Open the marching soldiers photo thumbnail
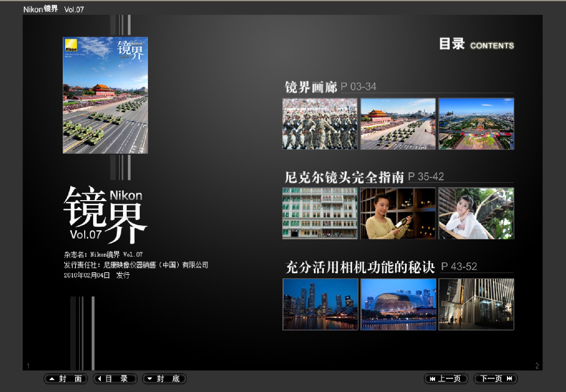 (x=320, y=124)
